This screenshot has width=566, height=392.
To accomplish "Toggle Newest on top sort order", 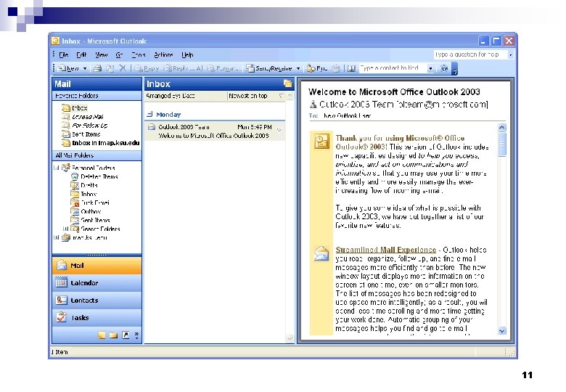I will tap(248, 96).
